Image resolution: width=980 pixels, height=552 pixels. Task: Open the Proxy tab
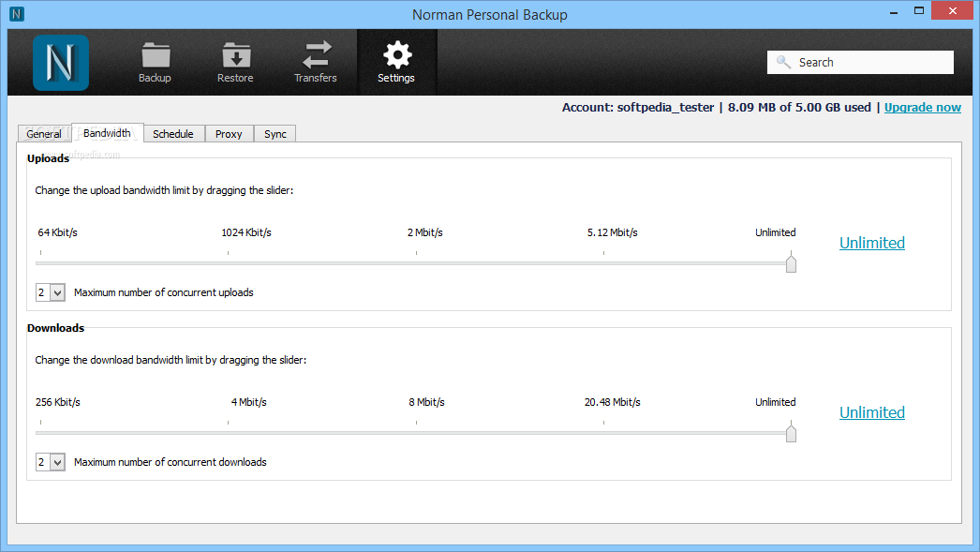[229, 134]
